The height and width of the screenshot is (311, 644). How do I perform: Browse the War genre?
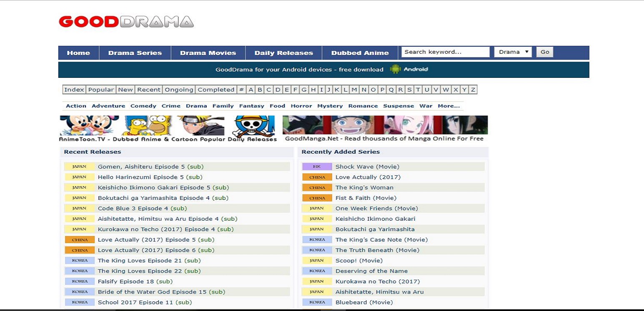click(x=426, y=106)
